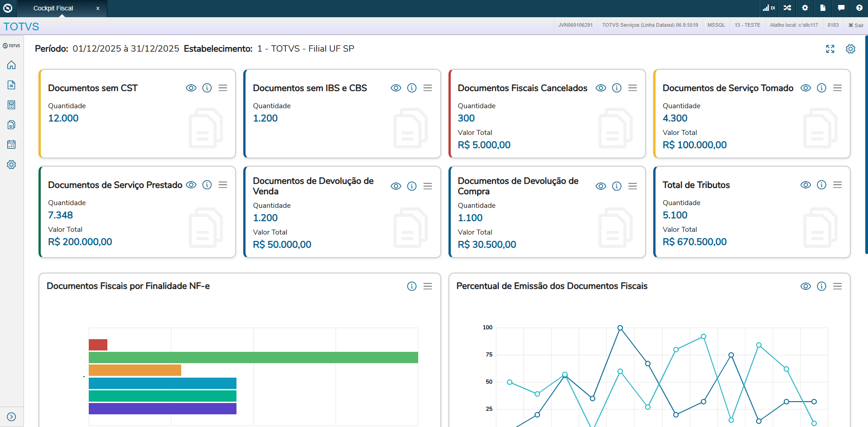Click the TOTVS round logo in the top-left

[8, 8]
